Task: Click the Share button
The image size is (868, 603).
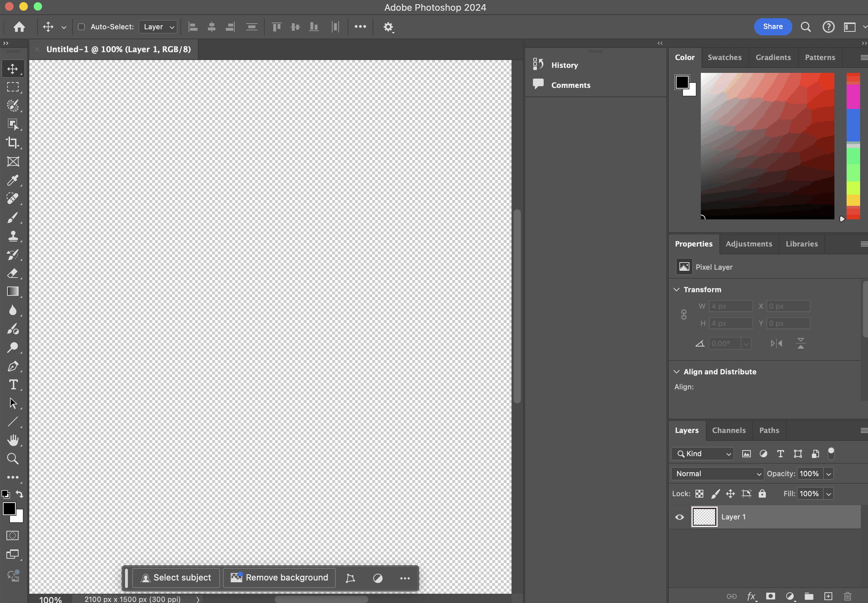Action: pos(772,27)
